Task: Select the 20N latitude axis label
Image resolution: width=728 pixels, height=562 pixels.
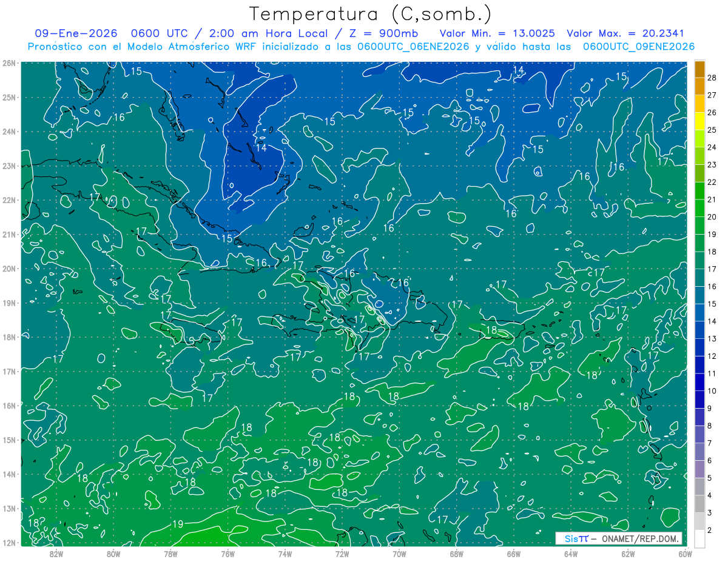Action: tap(8, 269)
